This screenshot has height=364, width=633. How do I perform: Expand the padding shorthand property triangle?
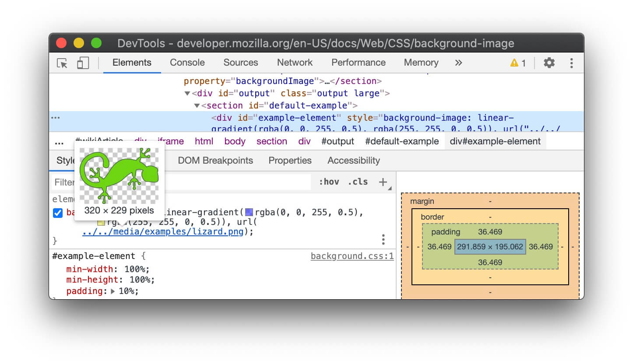[x=113, y=291]
